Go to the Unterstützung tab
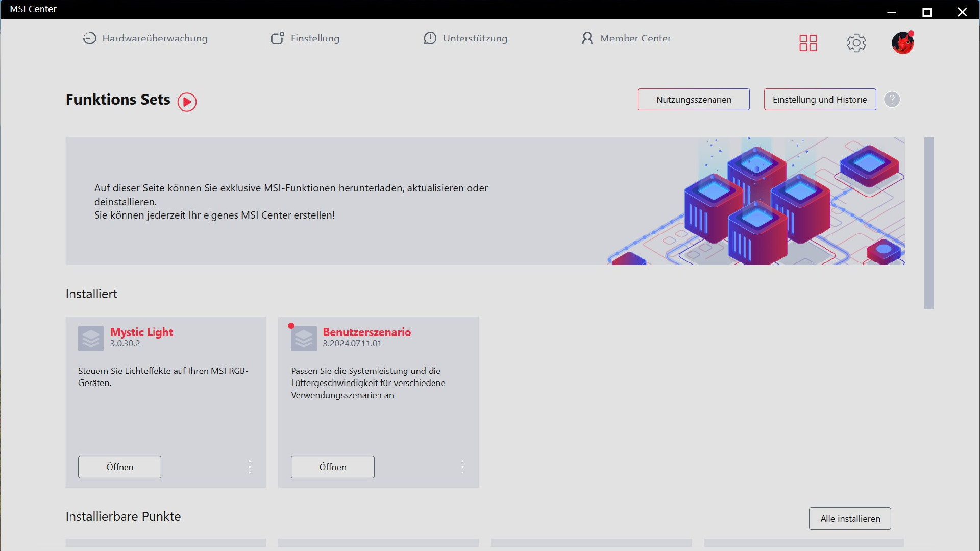Viewport: 980px width, 551px height. [x=465, y=38]
